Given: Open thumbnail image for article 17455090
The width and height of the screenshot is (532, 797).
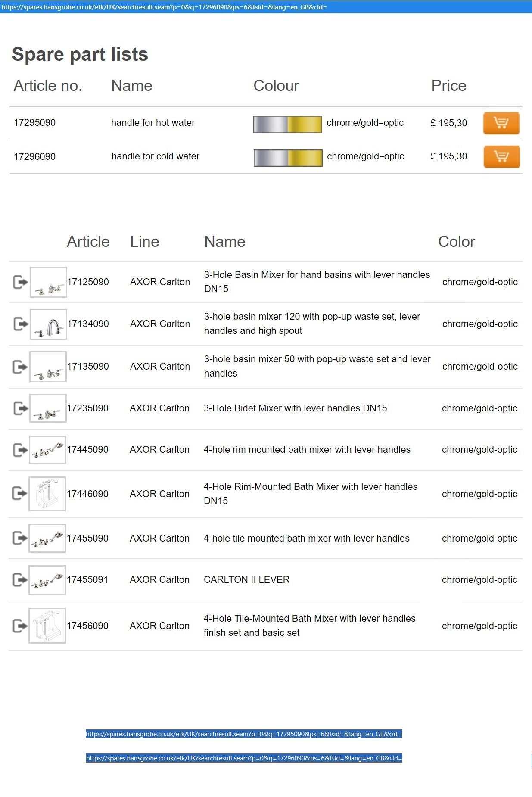Looking at the screenshot, I should pyautogui.click(x=47, y=539).
